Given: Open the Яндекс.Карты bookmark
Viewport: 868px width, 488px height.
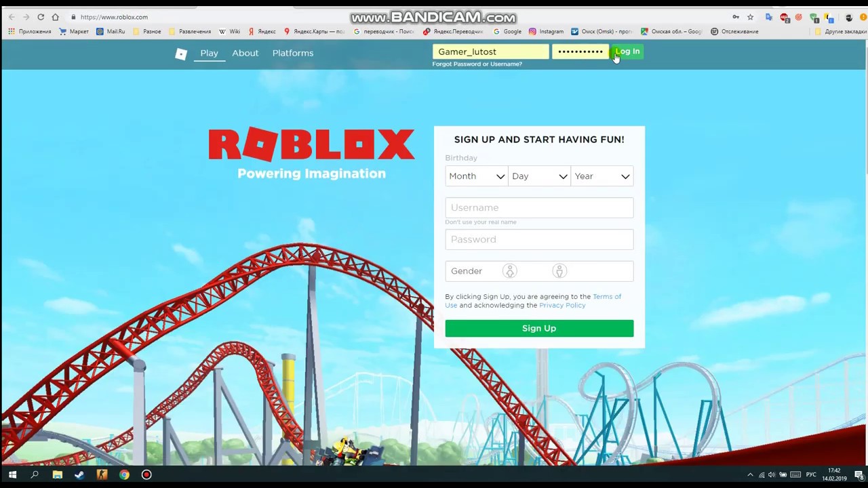Looking at the screenshot, I should pyautogui.click(x=314, y=31).
